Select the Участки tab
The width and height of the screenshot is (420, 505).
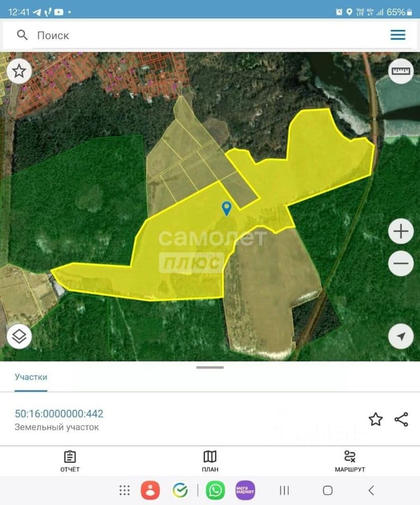[31, 377]
